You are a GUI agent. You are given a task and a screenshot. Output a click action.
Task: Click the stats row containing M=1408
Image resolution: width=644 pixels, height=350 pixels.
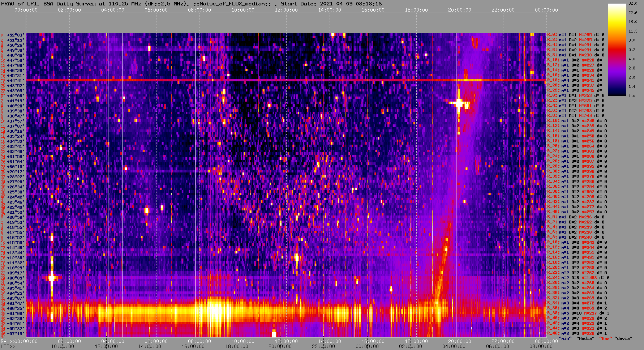pos(578,278)
